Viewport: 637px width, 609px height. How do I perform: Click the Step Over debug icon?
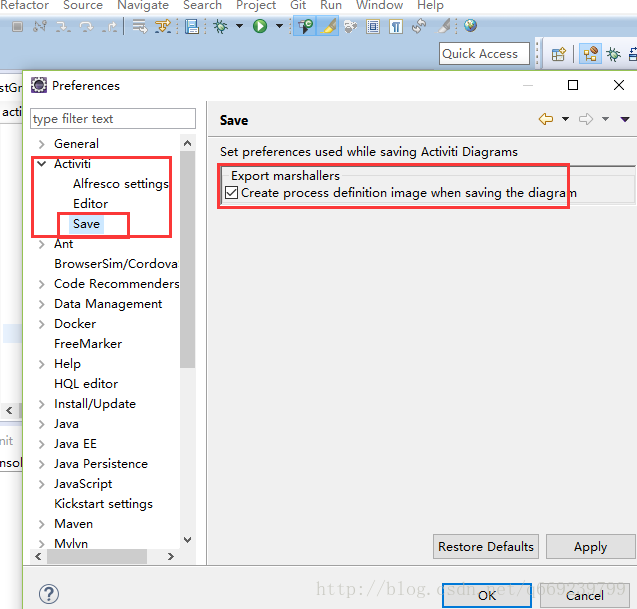(x=86, y=27)
